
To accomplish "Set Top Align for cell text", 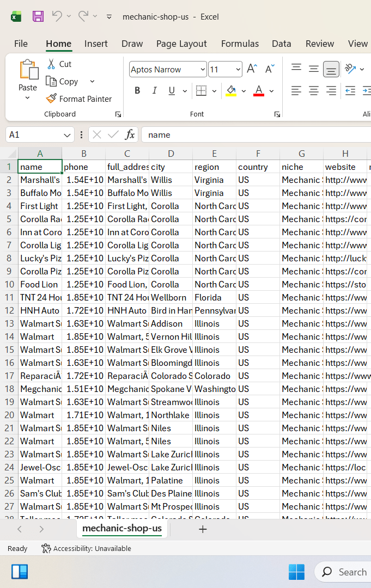I will click(x=296, y=69).
